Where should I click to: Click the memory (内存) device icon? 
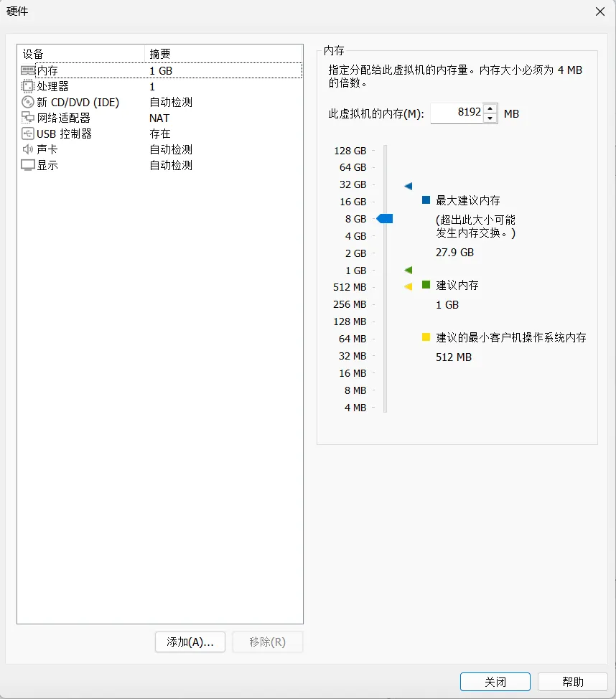tap(28, 70)
